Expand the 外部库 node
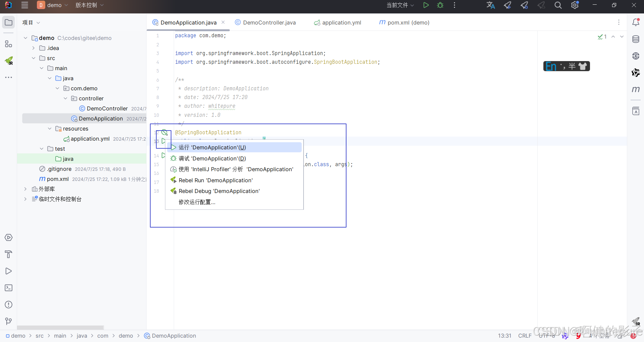This screenshot has height=342, width=644. pyautogui.click(x=25, y=189)
